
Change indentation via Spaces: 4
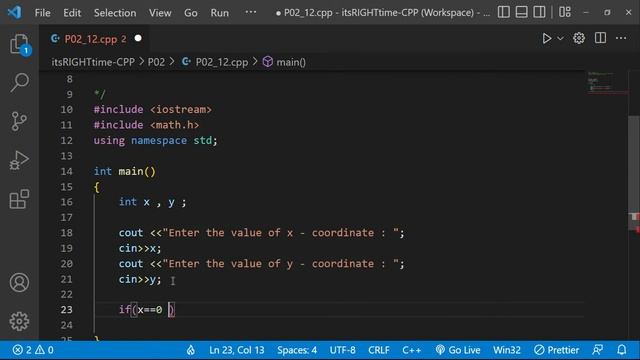point(297,350)
